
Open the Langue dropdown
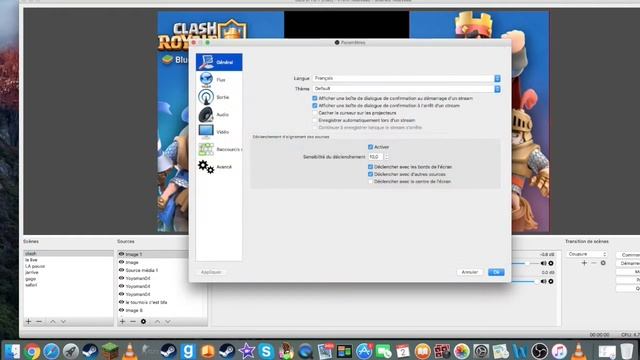click(407, 78)
